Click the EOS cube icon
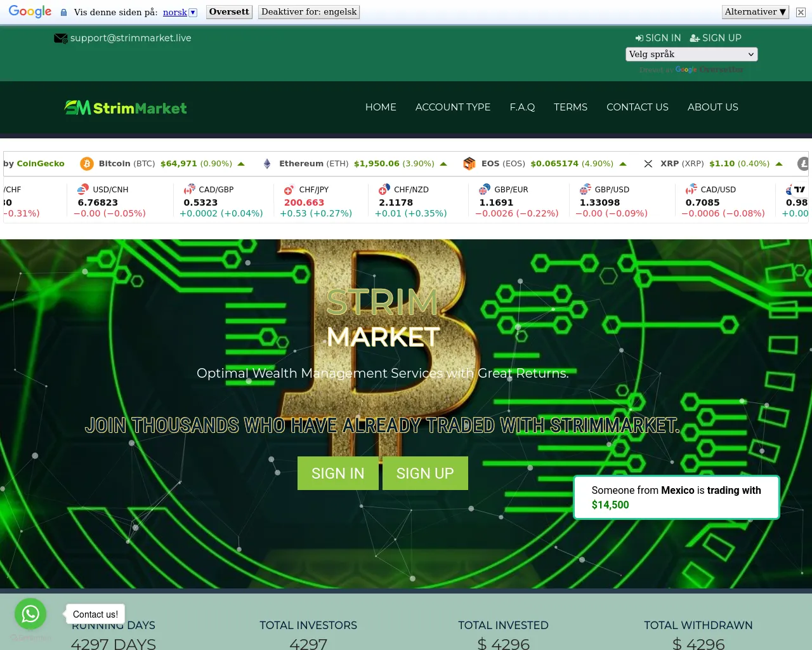Screen dimensions: 812x650 click(x=469, y=164)
